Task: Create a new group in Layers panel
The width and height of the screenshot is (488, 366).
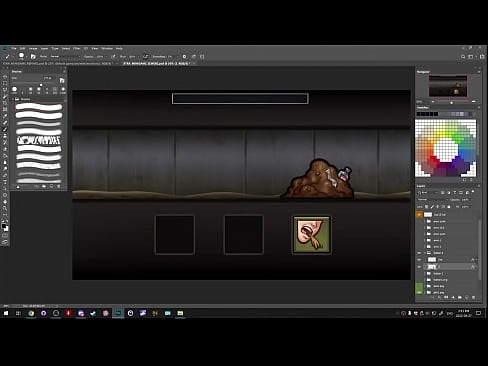Action: click(460, 297)
